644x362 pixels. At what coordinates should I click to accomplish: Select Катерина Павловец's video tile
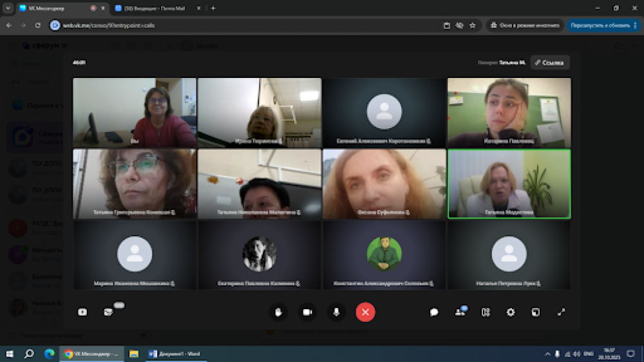(x=509, y=112)
